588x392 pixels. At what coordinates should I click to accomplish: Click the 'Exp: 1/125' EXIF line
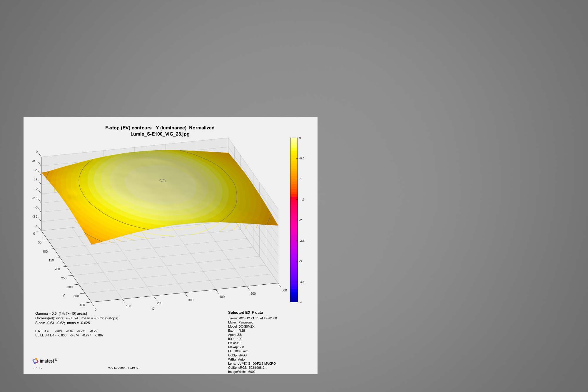[x=236, y=331]
